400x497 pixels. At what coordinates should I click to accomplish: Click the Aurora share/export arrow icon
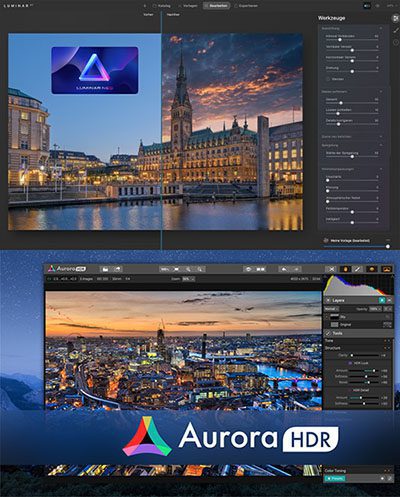coord(117,269)
